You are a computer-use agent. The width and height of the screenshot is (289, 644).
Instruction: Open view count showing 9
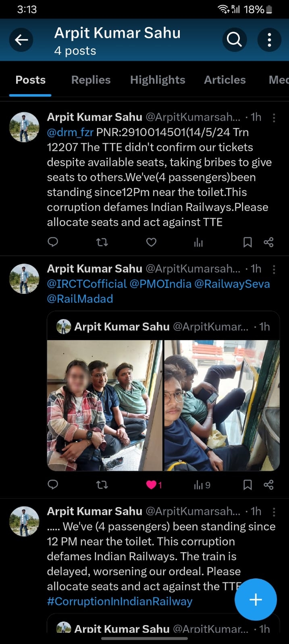click(x=202, y=485)
